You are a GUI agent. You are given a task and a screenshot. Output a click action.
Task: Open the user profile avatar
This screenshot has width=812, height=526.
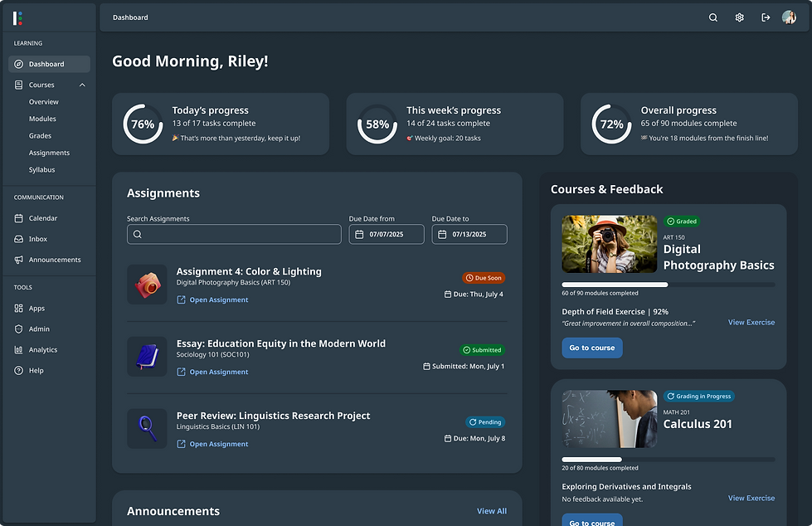pos(789,17)
